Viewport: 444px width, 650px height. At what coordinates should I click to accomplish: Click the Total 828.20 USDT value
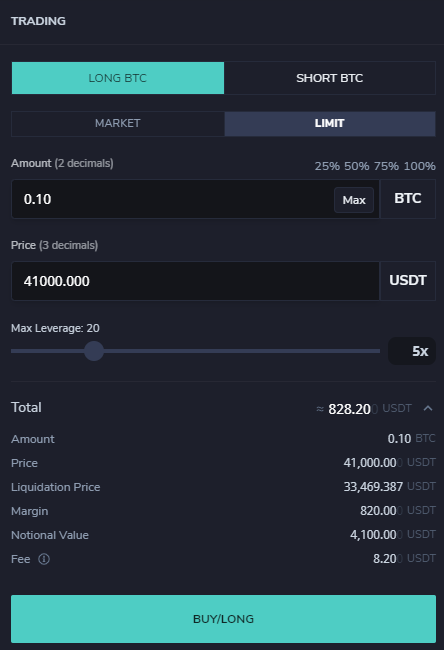[x=364, y=409]
